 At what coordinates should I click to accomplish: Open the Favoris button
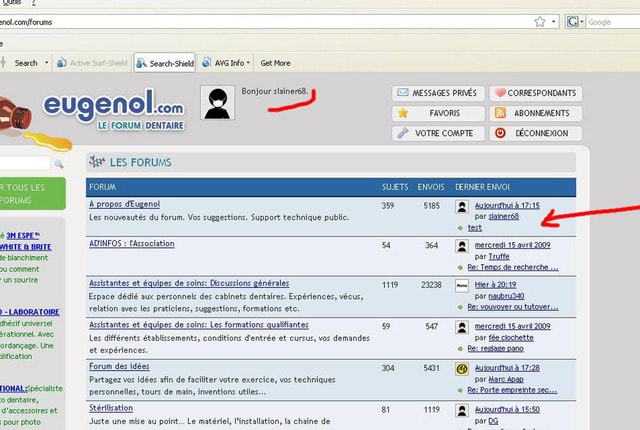[x=436, y=113]
